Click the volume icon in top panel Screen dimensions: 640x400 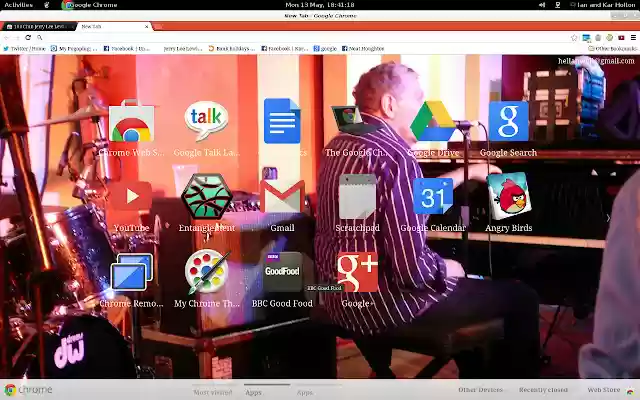coord(542,5)
